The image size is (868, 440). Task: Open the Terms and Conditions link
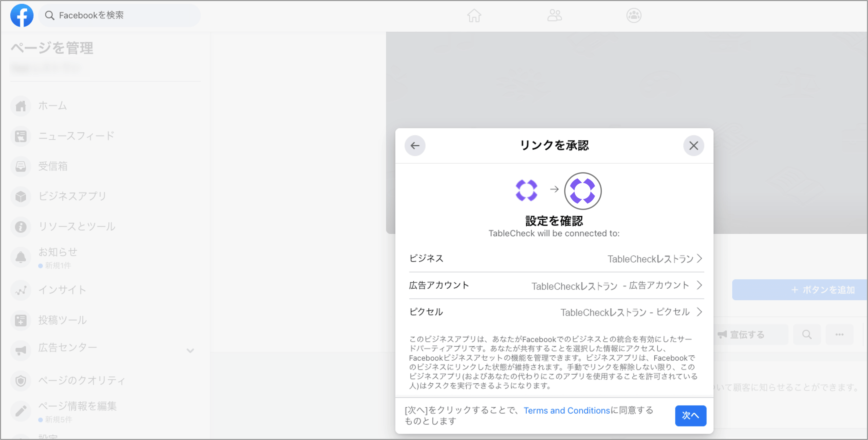coord(566,410)
